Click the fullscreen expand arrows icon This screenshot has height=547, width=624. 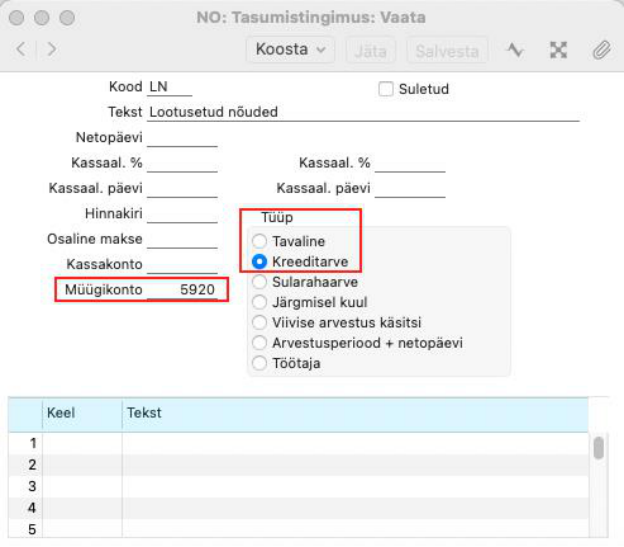click(x=558, y=50)
